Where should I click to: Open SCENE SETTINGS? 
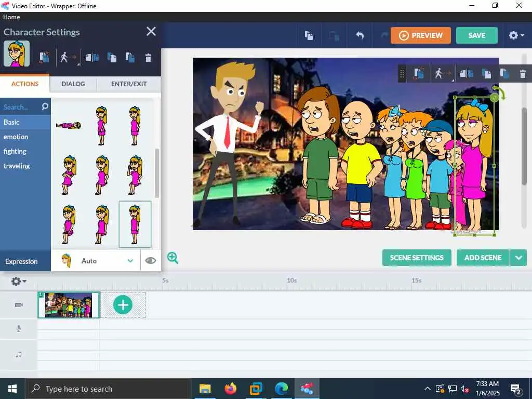[x=417, y=258]
